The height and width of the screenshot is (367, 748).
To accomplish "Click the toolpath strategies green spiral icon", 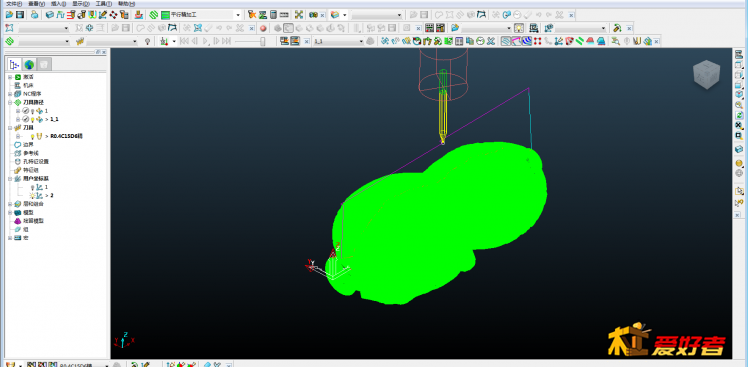I will coord(154,15).
